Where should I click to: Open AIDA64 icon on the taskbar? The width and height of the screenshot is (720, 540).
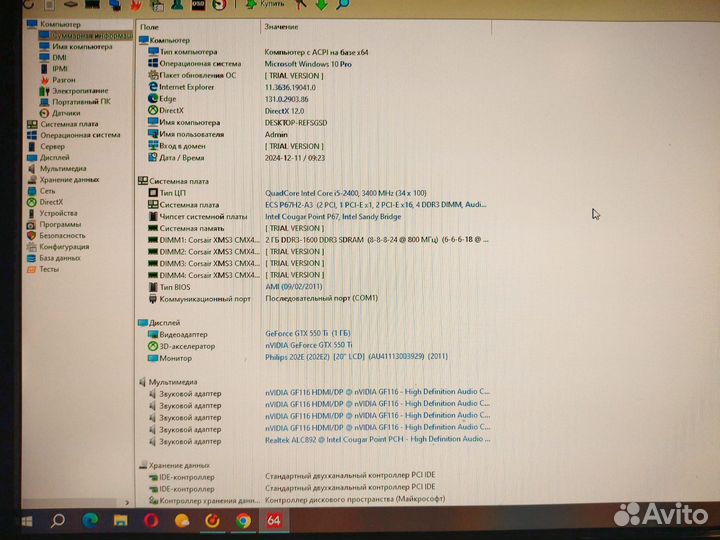pyautogui.click(x=274, y=520)
